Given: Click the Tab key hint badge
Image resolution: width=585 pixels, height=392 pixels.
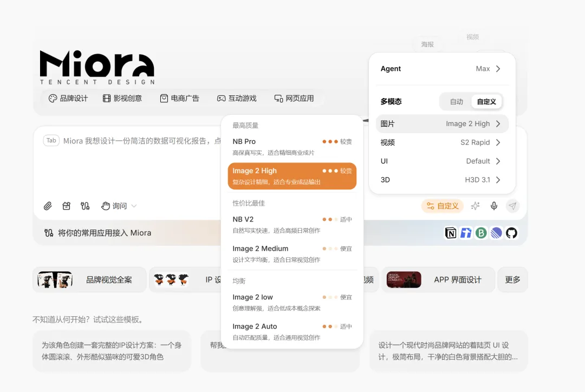Looking at the screenshot, I should [x=51, y=141].
